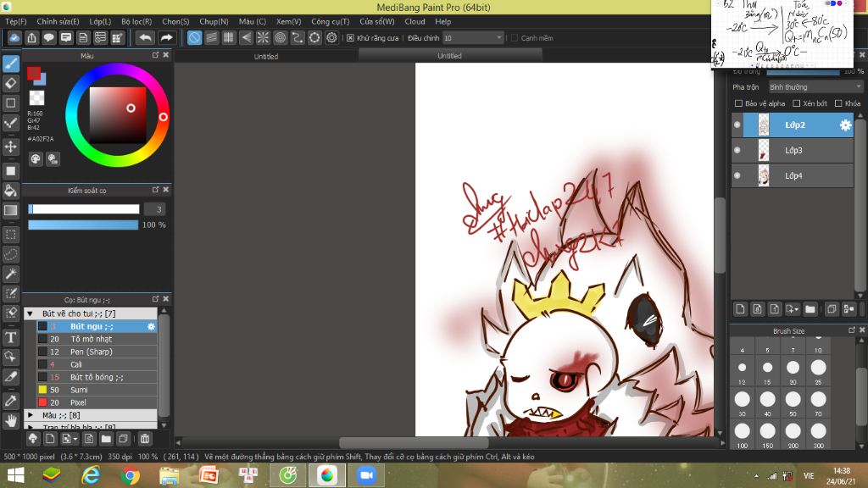The height and width of the screenshot is (488, 868).
Task: Open the palette icon in color panel
Action: tap(36, 158)
